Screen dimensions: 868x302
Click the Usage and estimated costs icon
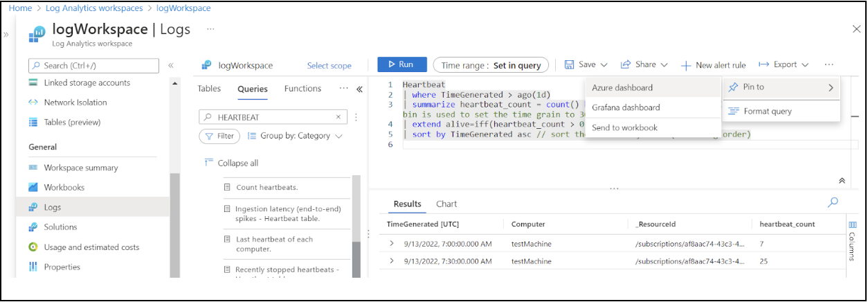click(33, 247)
